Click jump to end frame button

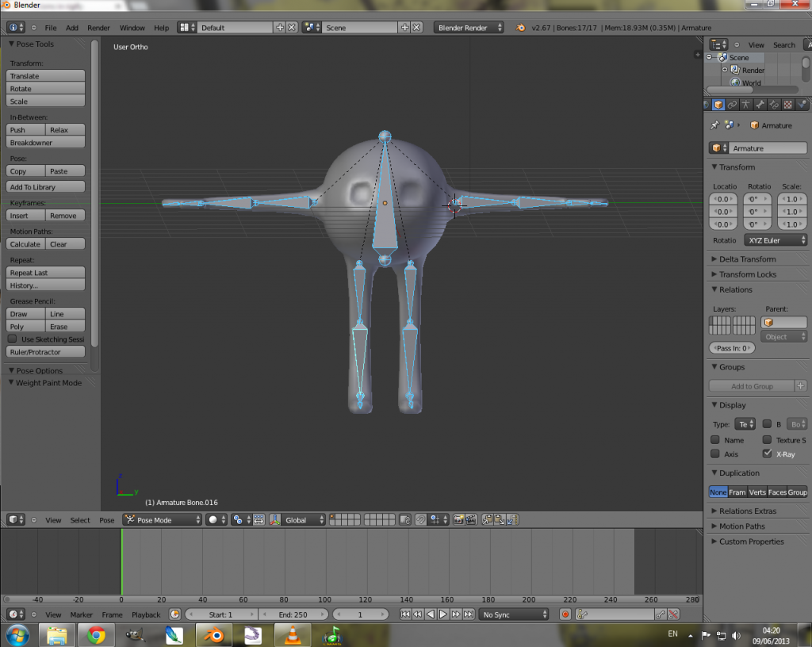pyautogui.click(x=469, y=614)
